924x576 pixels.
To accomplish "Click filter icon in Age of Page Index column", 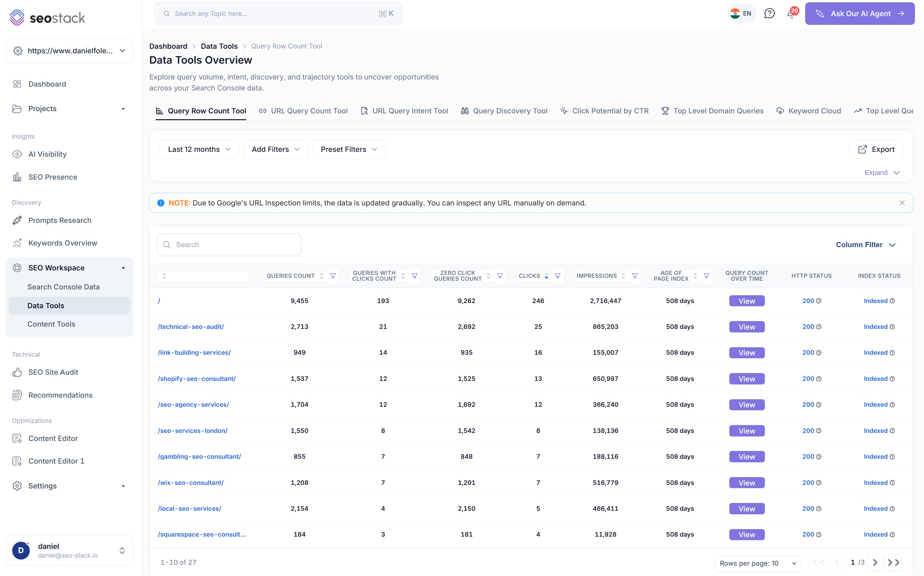I will coord(706,276).
